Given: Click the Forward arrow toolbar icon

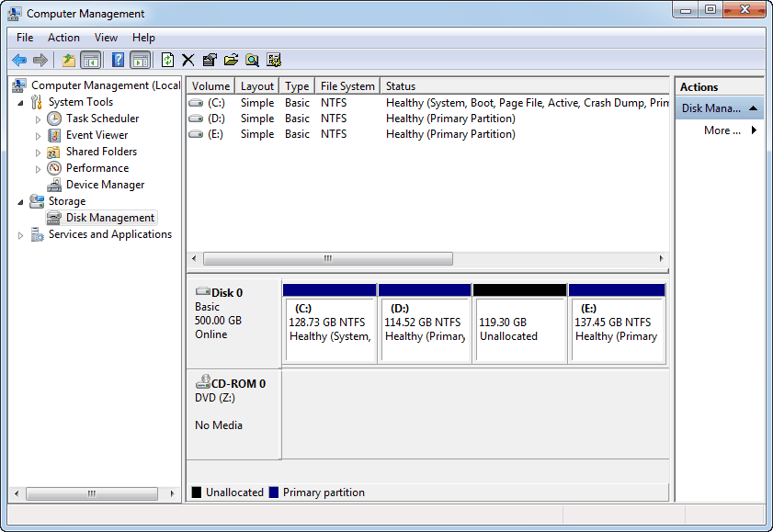Looking at the screenshot, I should (x=40, y=60).
